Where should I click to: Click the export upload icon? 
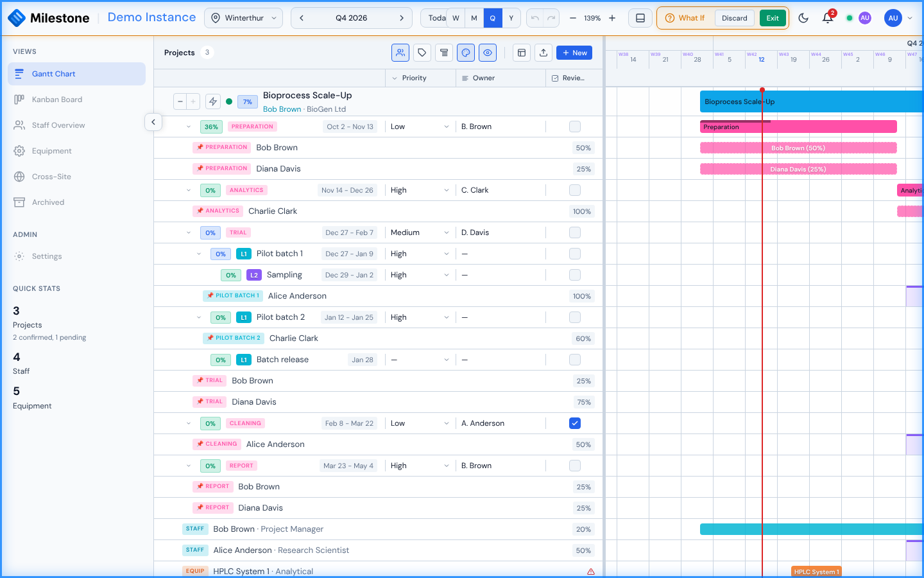(x=543, y=53)
